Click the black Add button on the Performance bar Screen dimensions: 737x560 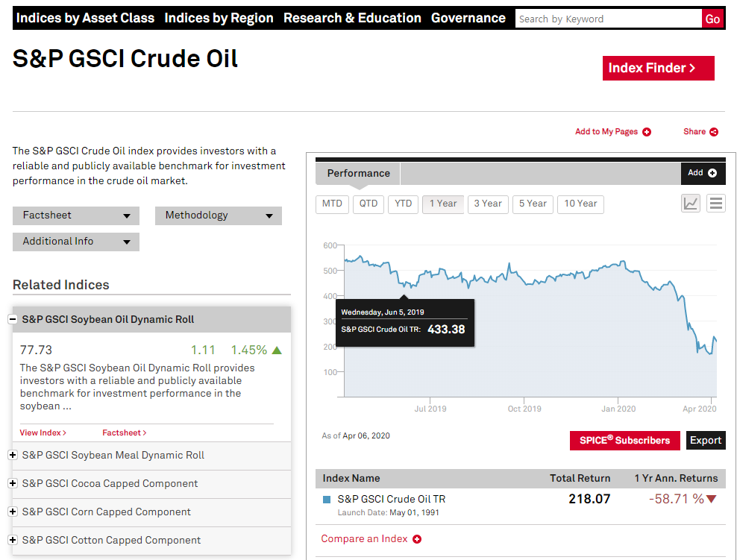pyautogui.click(x=703, y=173)
